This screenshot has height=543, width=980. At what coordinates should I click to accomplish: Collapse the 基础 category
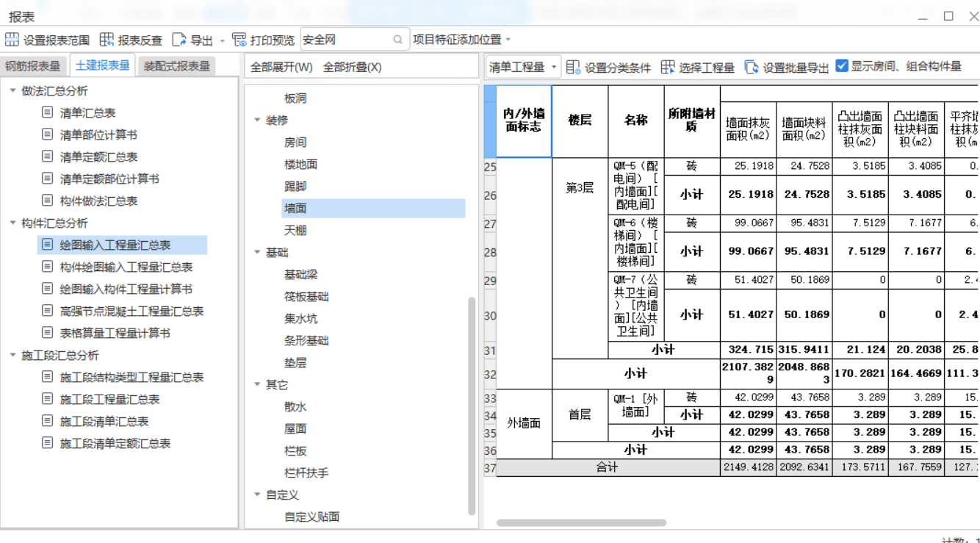257,252
